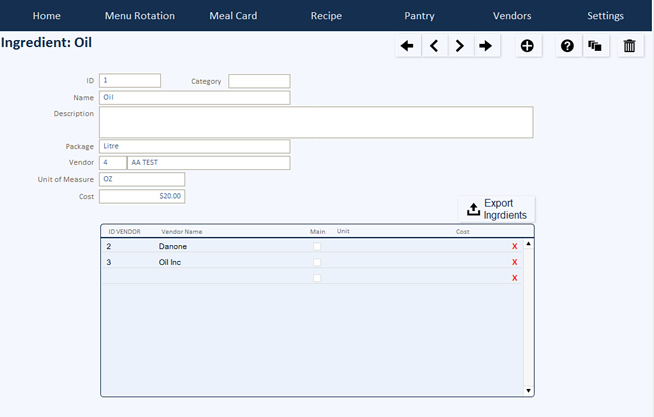The image size is (654, 417).
Task: Click the ID VENDOR column header
Action: click(x=124, y=231)
